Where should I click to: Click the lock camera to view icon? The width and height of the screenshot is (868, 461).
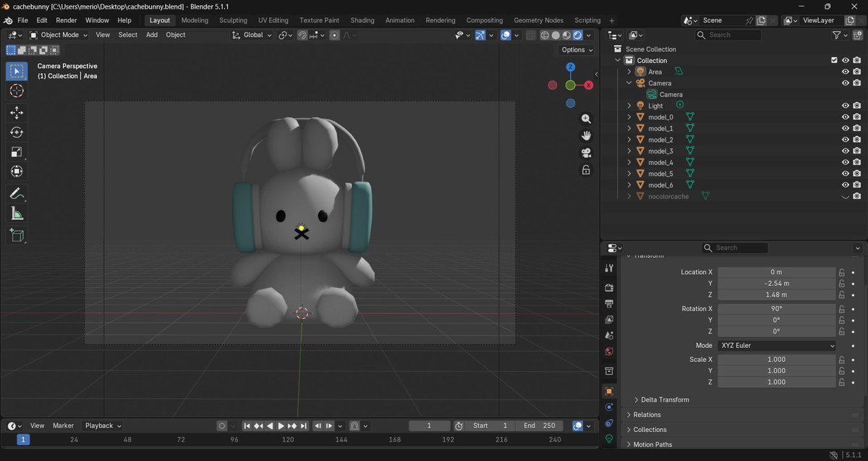click(586, 170)
